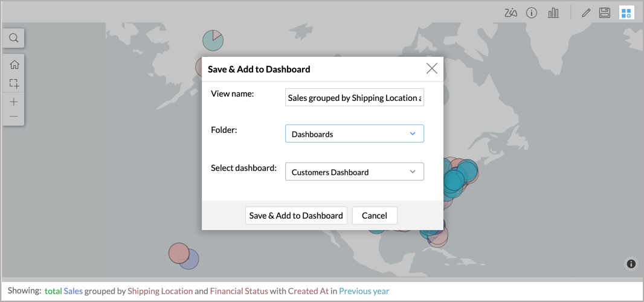The image size is (644, 302).
Task: Click into the View name text field
Action: (x=355, y=98)
